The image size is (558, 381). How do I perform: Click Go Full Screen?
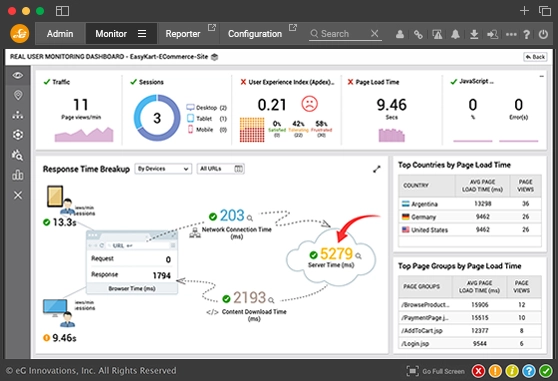436,371
